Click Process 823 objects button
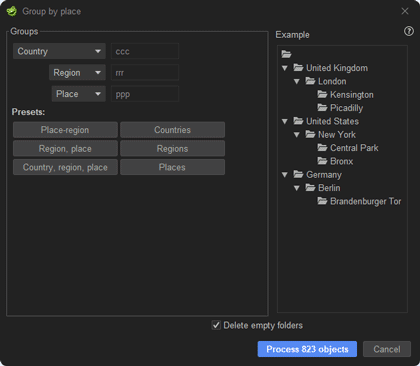Image resolution: width=420 pixels, height=366 pixels. click(x=307, y=349)
